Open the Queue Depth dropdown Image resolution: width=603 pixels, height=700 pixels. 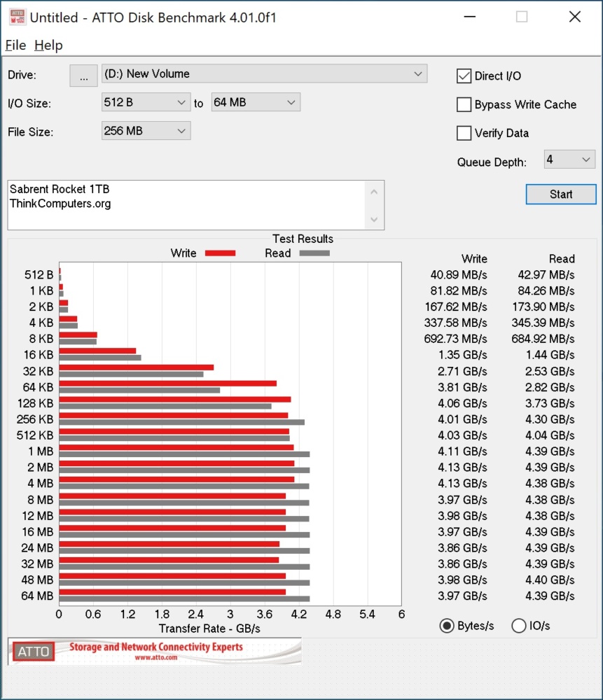tap(569, 160)
